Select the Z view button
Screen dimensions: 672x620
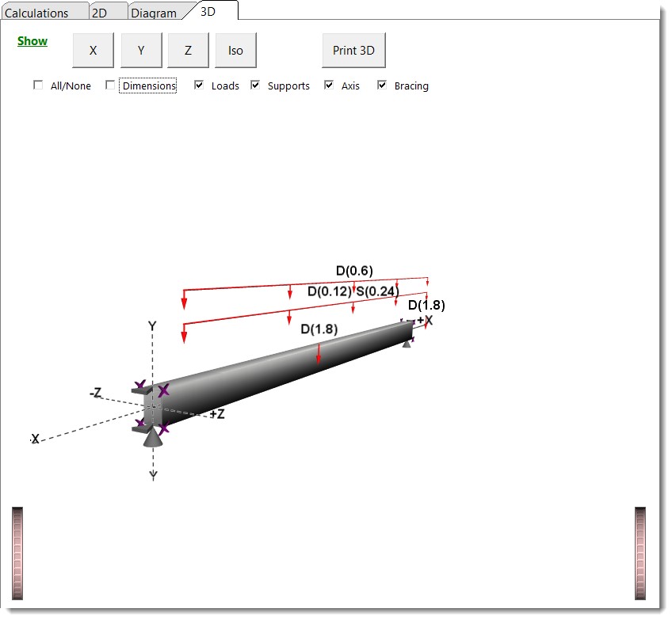click(188, 50)
